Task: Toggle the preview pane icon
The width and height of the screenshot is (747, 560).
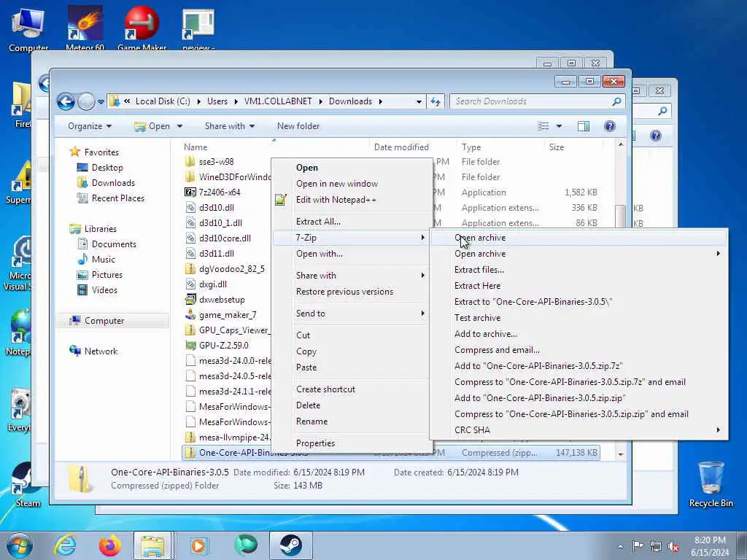Action: point(583,126)
